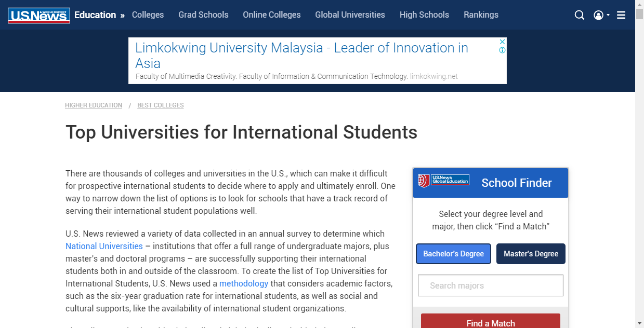
Task: Open the Education section link
Action: tap(95, 15)
